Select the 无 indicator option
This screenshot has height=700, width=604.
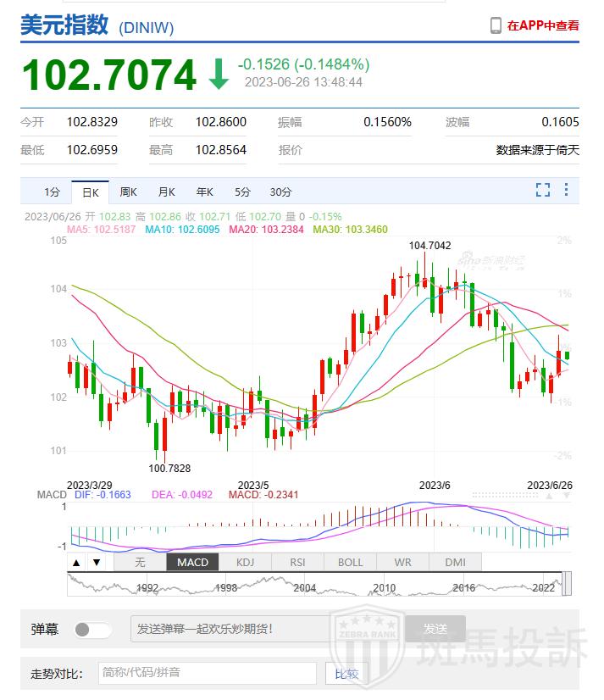(140, 562)
